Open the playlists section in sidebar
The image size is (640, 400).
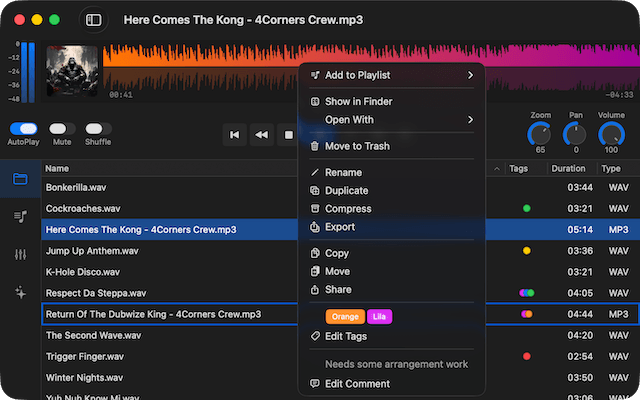pos(20,216)
